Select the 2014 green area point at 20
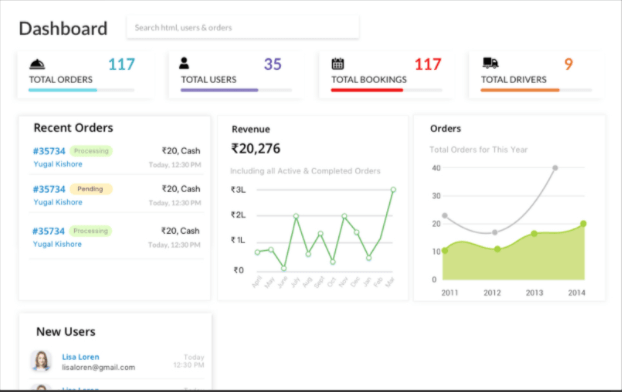 [x=583, y=224]
